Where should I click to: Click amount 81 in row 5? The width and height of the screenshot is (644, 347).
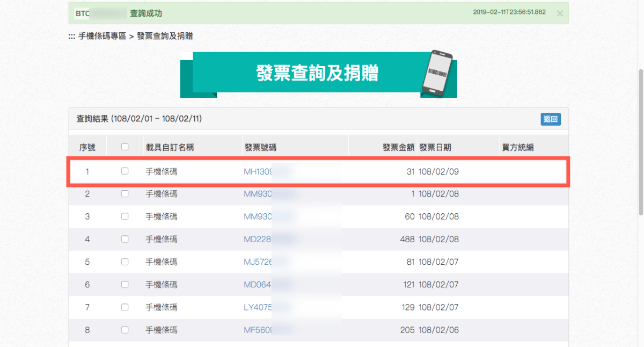tap(411, 262)
